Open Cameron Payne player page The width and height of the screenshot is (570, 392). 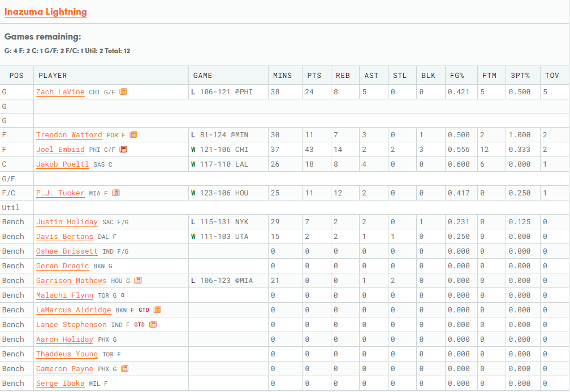64,369
